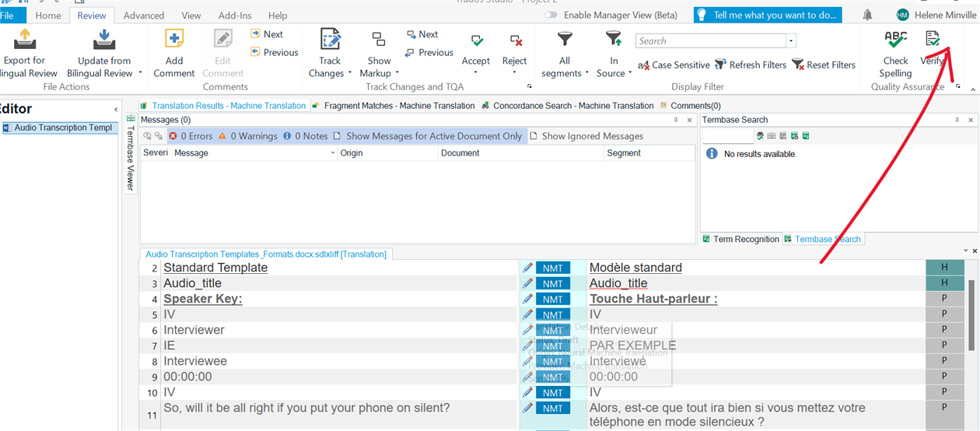
Task: Click the Verify icon
Action: click(932, 39)
